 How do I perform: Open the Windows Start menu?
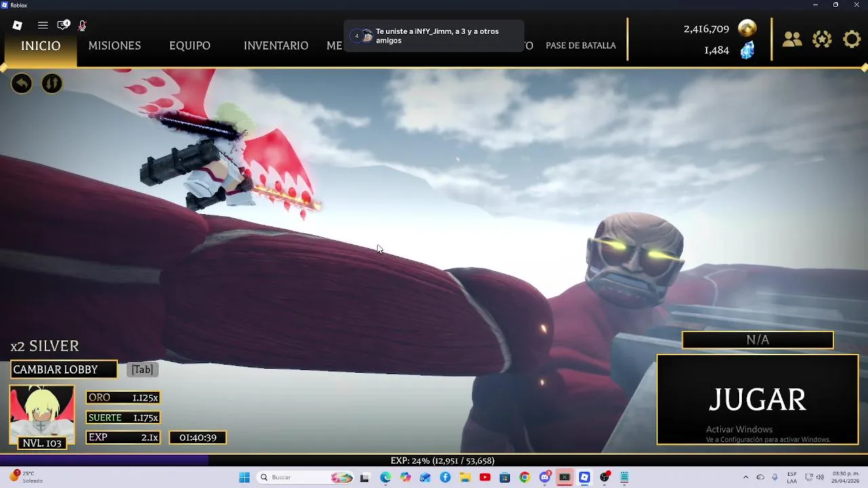point(244,477)
